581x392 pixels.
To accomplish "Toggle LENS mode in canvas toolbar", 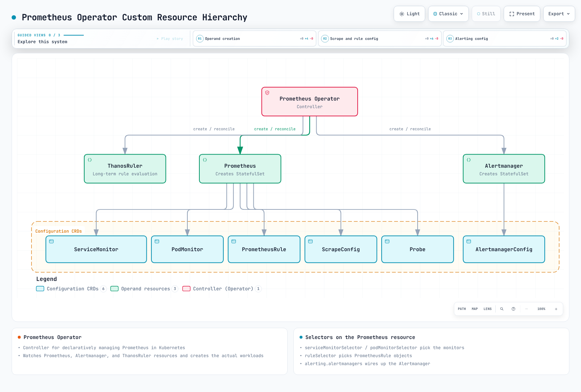I will point(488,309).
